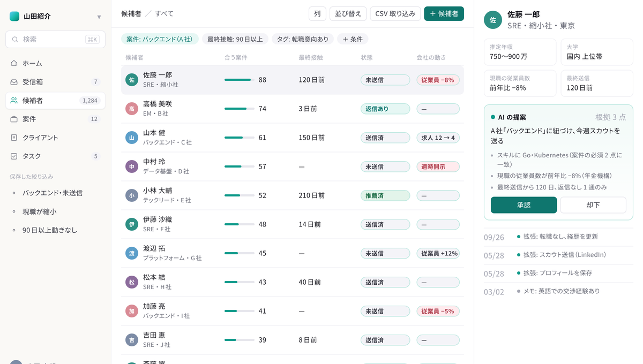Click the 候補者 people icon in sidebar
The image size is (643, 364).
point(14,101)
